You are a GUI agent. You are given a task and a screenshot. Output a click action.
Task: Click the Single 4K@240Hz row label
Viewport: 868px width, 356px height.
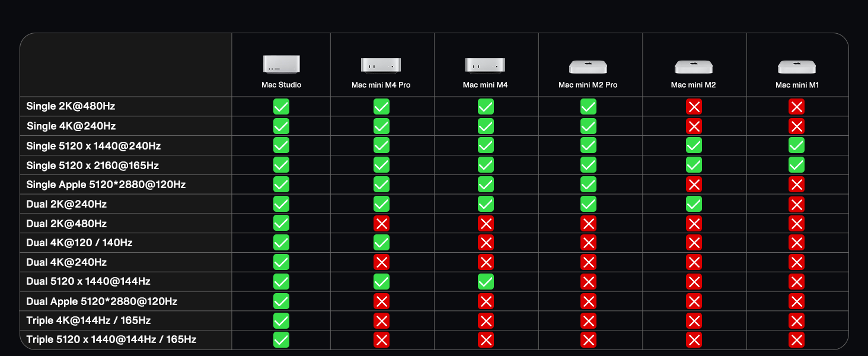71,126
